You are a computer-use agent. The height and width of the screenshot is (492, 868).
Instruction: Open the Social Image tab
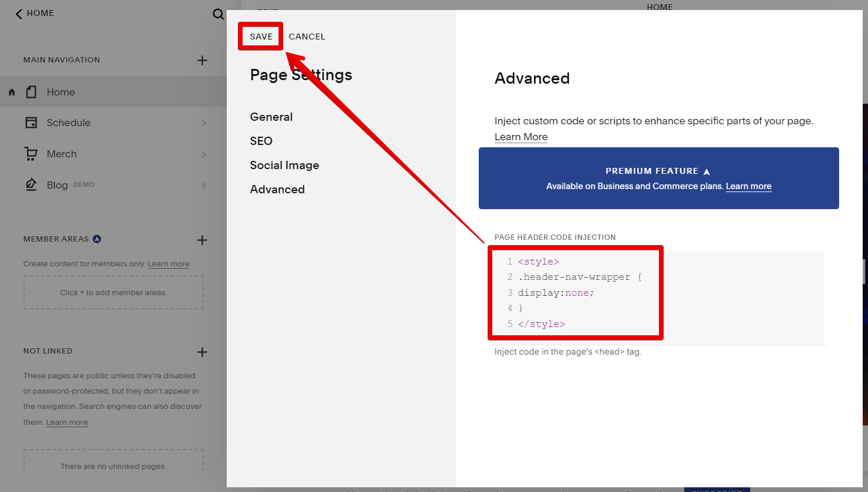284,165
